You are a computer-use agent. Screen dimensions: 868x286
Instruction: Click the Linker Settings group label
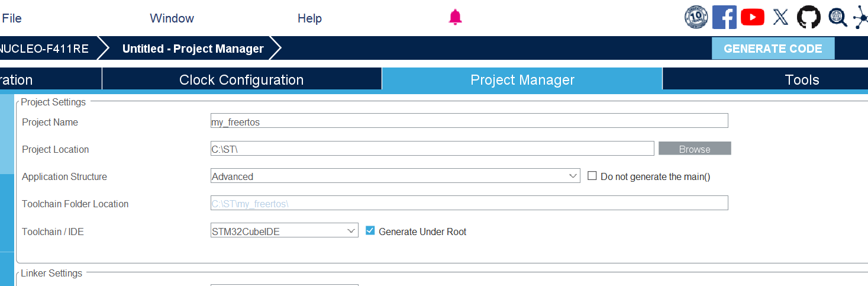click(x=51, y=273)
